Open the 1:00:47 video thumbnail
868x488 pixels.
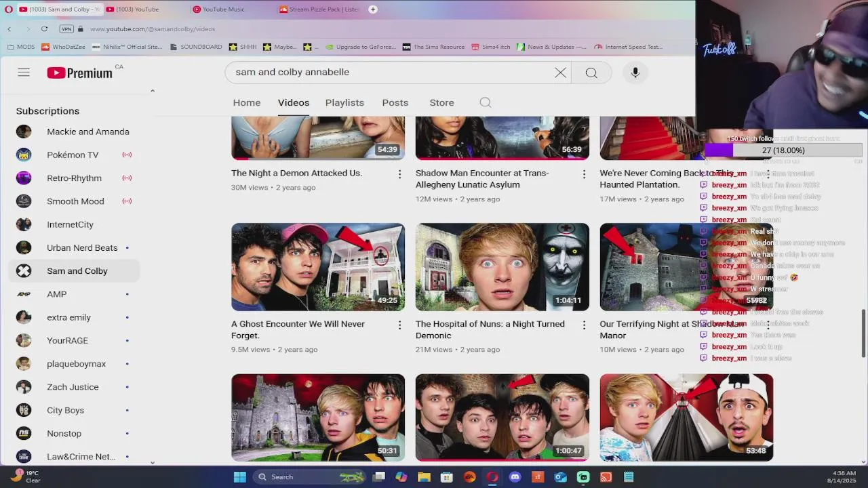(x=502, y=418)
